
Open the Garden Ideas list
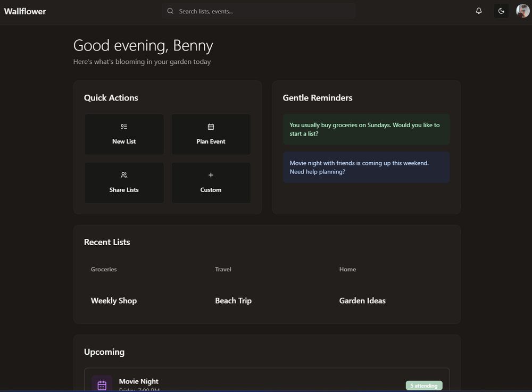point(362,301)
